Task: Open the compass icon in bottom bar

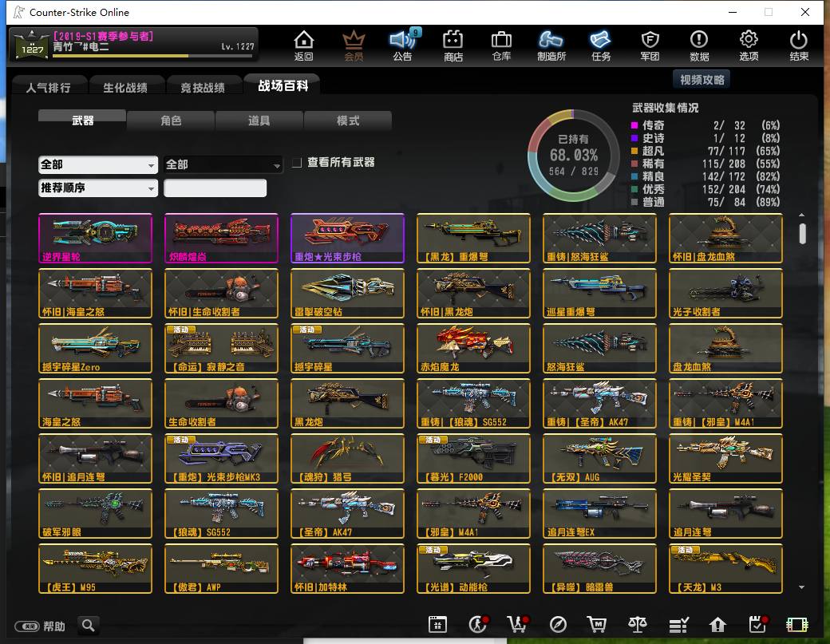Action: coord(558,625)
